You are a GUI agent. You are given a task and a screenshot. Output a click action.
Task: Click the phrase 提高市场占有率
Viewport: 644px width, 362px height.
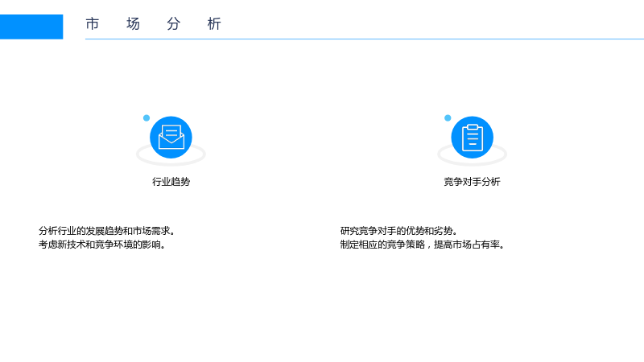467,245
